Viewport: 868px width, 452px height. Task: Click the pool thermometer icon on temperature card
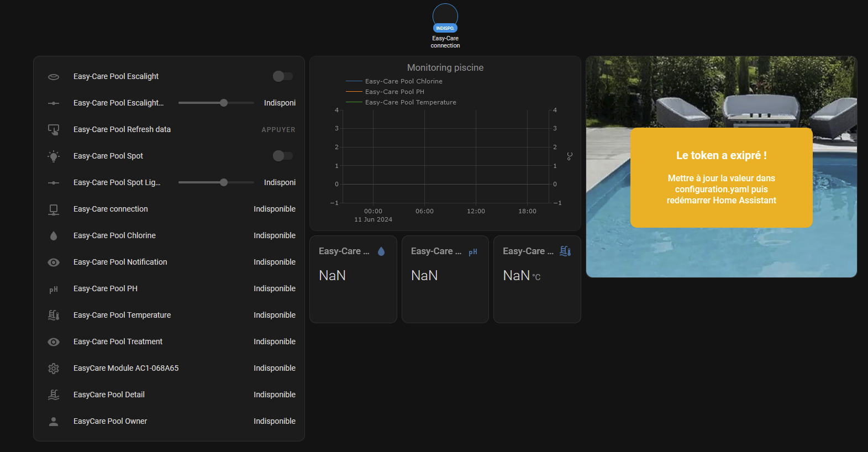click(x=565, y=251)
